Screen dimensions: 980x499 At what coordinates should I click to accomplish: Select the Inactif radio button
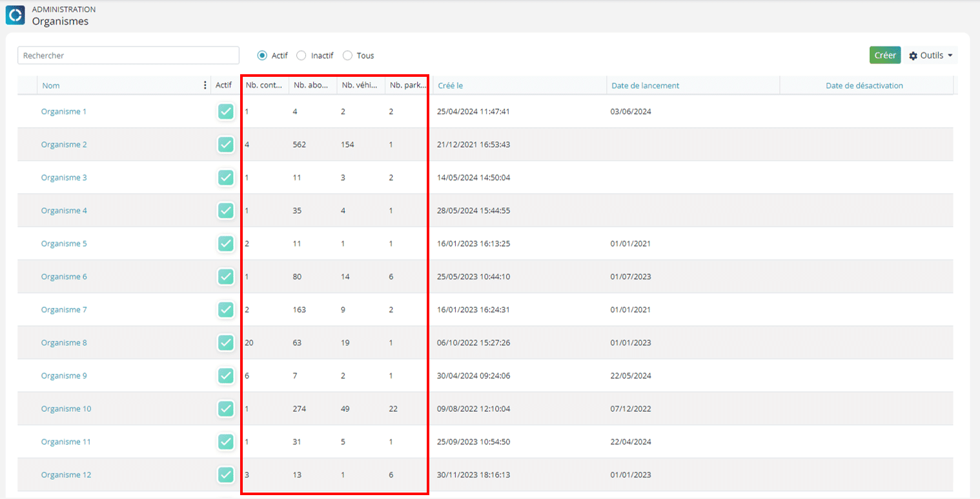pos(301,56)
